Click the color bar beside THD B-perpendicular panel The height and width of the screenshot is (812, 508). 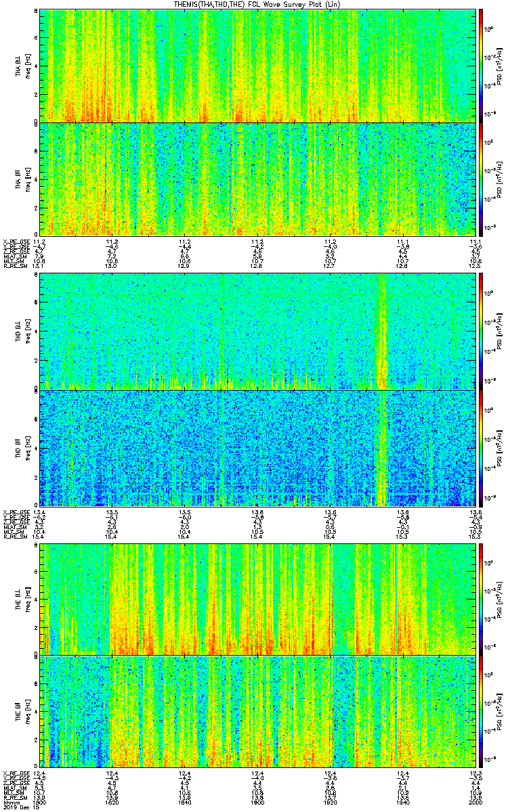click(481, 332)
